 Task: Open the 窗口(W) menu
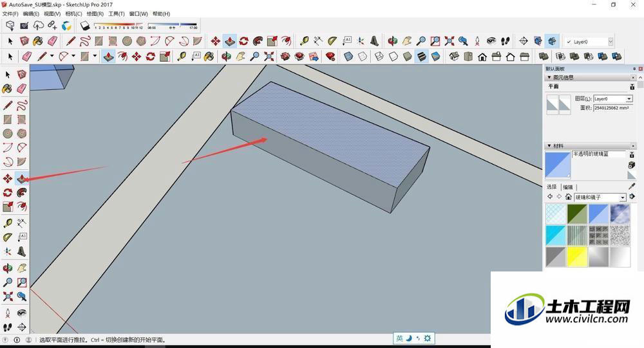tap(138, 14)
